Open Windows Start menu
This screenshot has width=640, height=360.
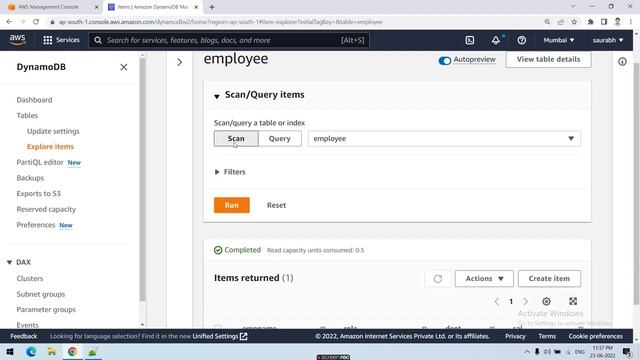click(10, 351)
